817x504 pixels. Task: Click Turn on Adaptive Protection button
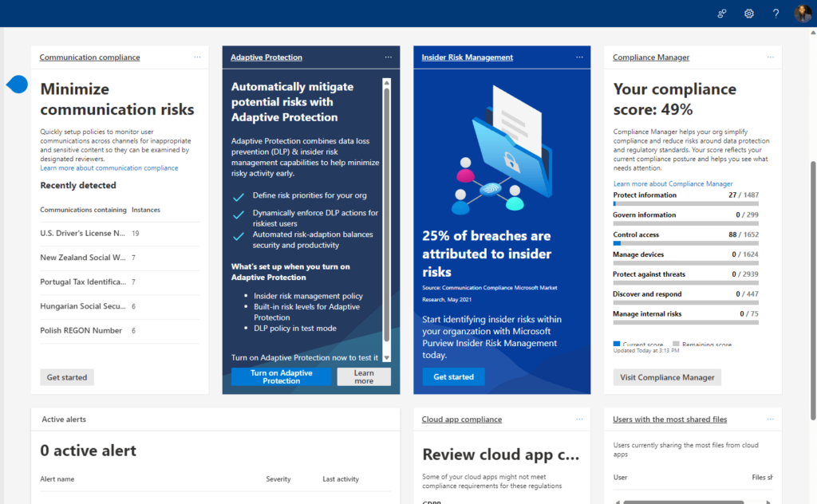pos(282,377)
